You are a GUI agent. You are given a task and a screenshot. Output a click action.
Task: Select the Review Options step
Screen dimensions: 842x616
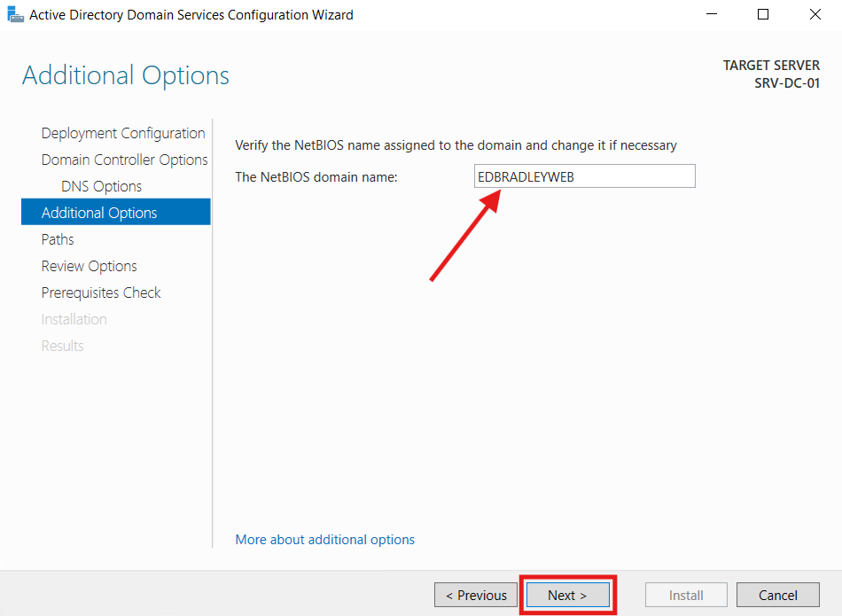pyautogui.click(x=89, y=266)
